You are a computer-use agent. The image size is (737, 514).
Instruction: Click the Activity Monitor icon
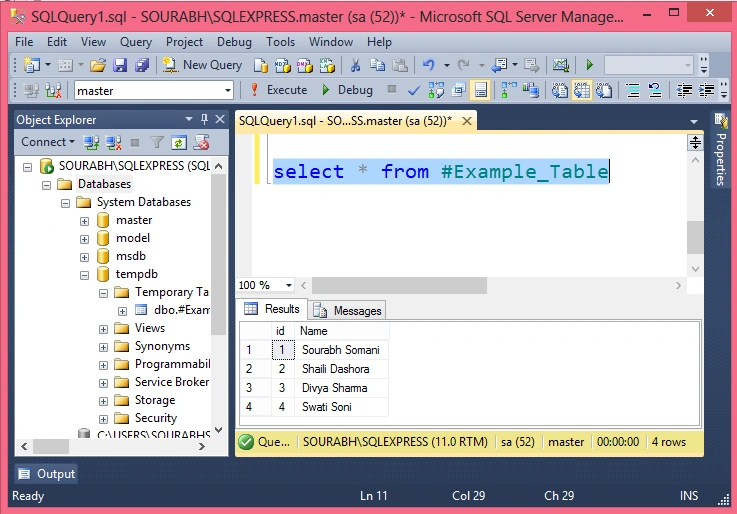[560, 65]
